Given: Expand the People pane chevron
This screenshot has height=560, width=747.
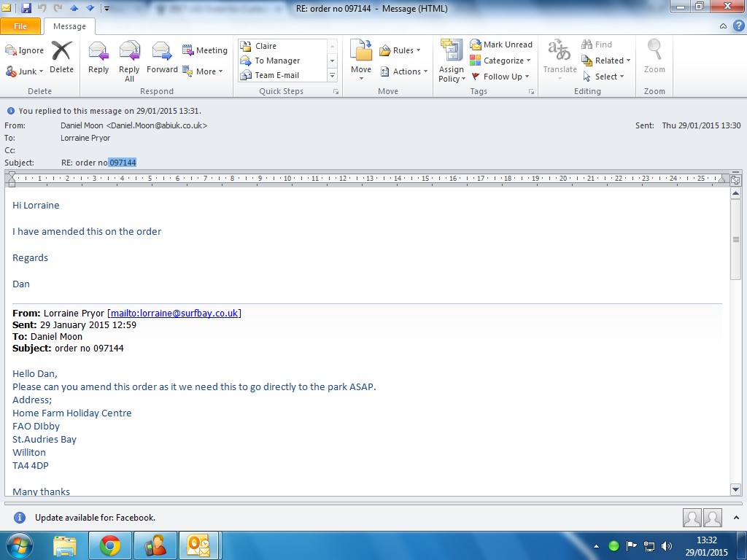Looking at the screenshot, I should (737, 518).
